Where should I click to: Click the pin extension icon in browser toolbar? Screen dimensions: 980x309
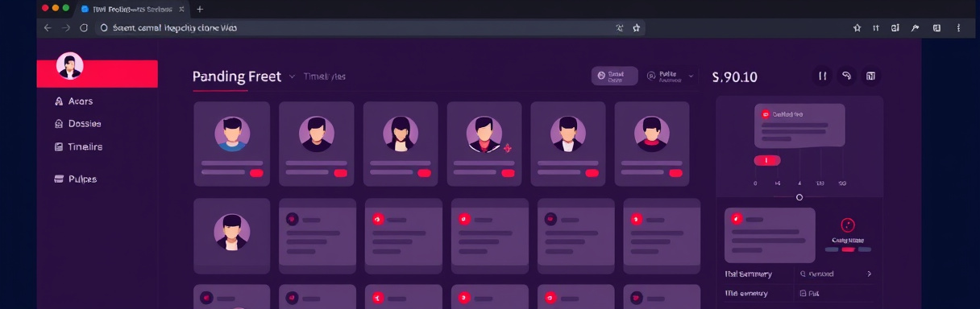pyautogui.click(x=915, y=27)
